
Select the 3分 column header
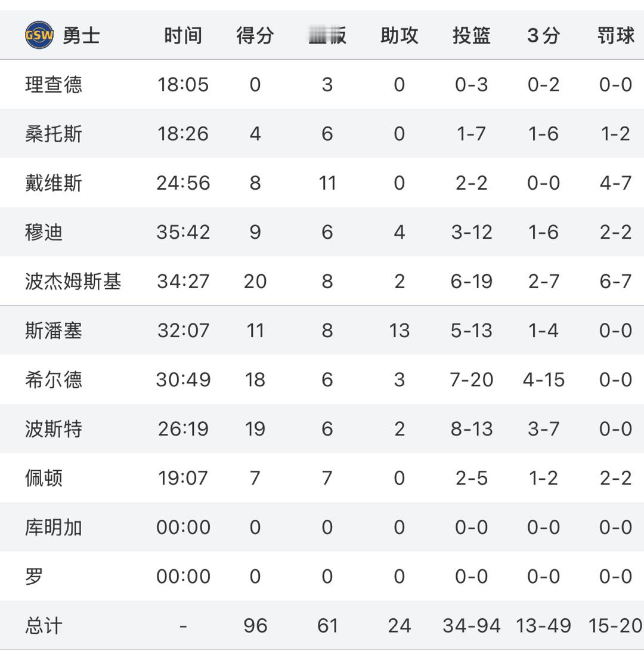(x=543, y=35)
